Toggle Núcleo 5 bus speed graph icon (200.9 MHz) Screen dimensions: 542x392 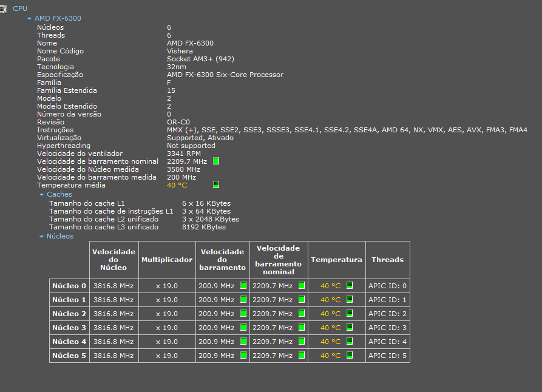(243, 356)
